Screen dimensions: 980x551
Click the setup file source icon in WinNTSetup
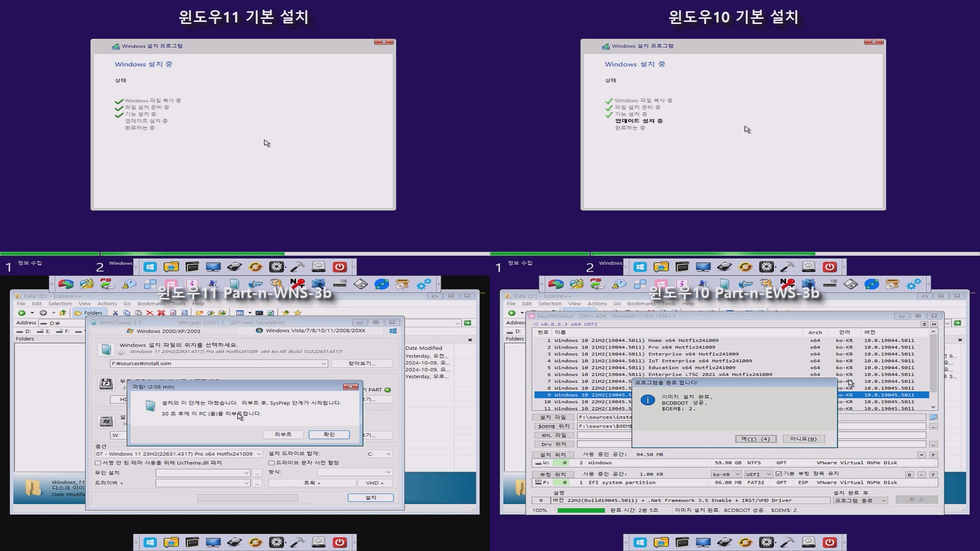click(x=106, y=349)
